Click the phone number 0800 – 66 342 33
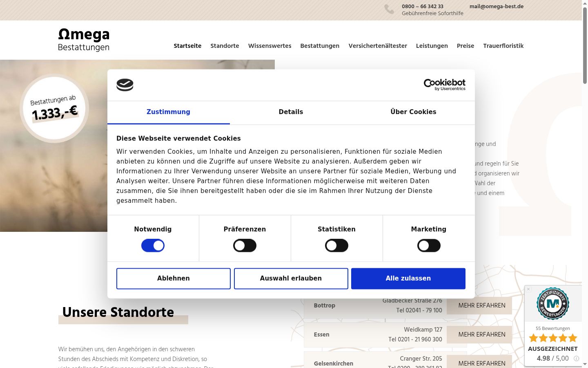 pyautogui.click(x=423, y=7)
